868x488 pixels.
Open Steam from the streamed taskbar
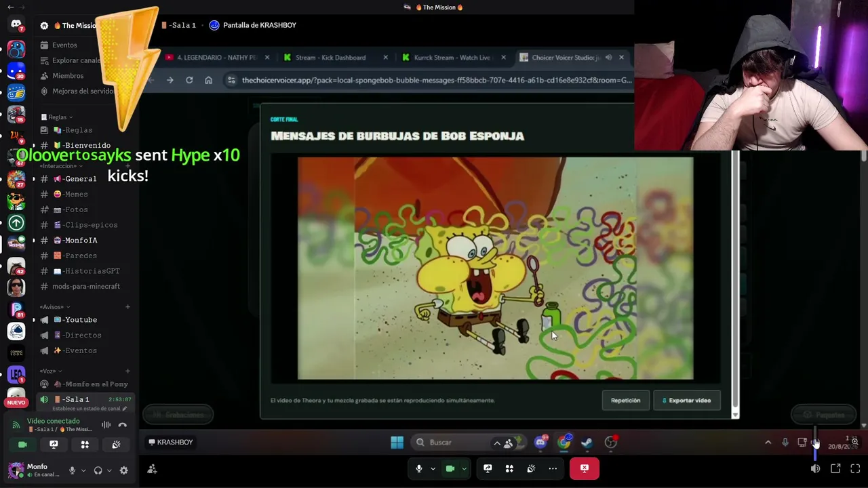[x=587, y=443]
